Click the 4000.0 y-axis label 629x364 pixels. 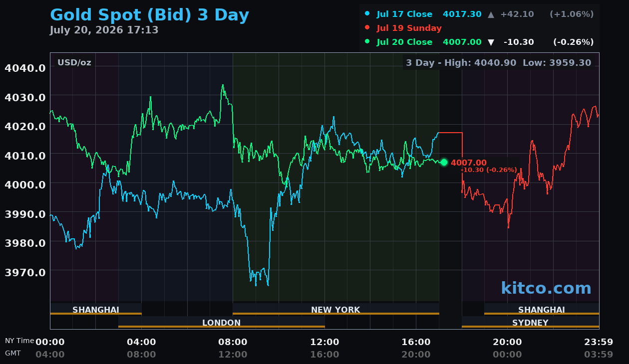coord(25,184)
